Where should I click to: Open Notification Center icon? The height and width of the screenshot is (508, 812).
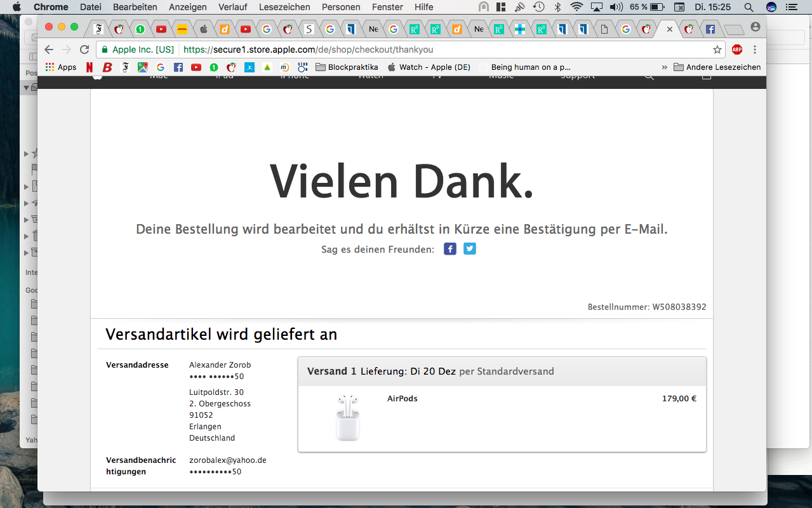click(x=791, y=7)
